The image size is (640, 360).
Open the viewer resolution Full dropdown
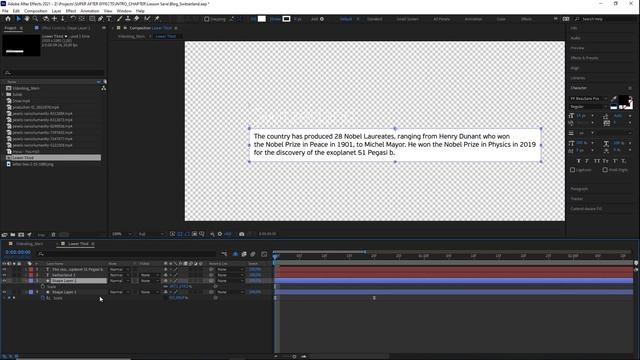click(x=151, y=234)
